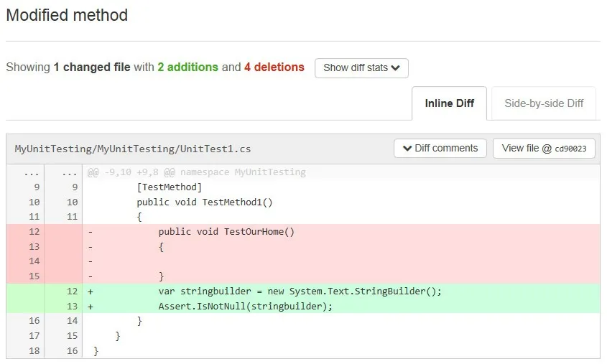Click old line number 12 of deleted row
Viewport: 607px width, 364px height.
(x=34, y=232)
